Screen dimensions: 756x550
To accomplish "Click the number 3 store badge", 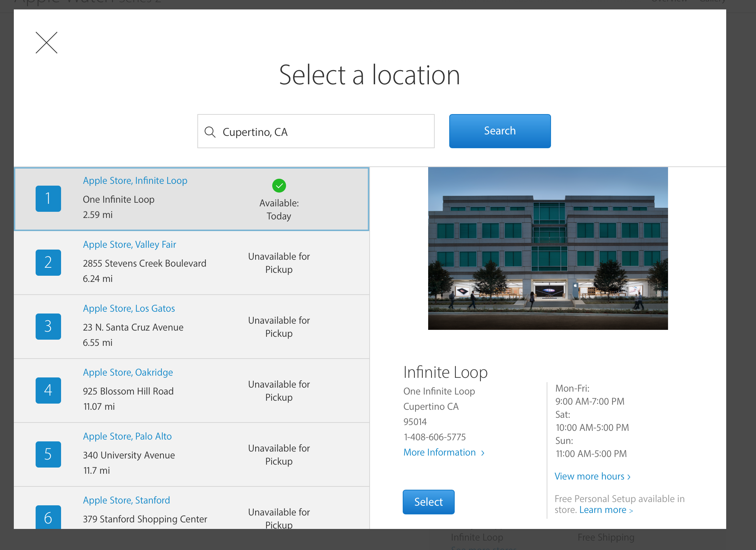I will (x=48, y=327).
